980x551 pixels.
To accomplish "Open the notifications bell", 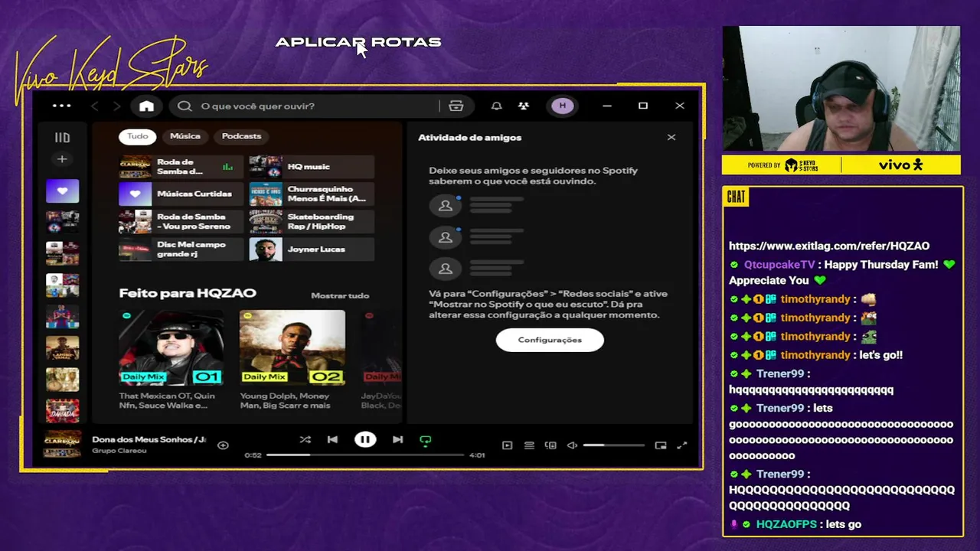I will (x=496, y=106).
